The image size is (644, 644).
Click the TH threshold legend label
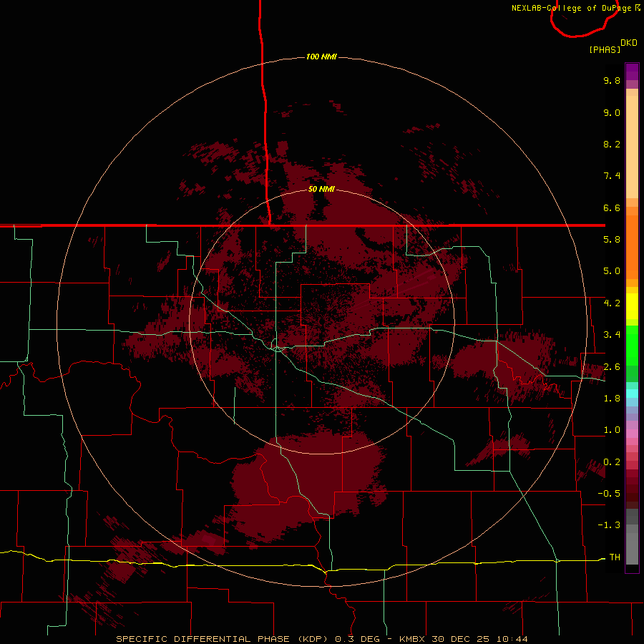(615, 557)
